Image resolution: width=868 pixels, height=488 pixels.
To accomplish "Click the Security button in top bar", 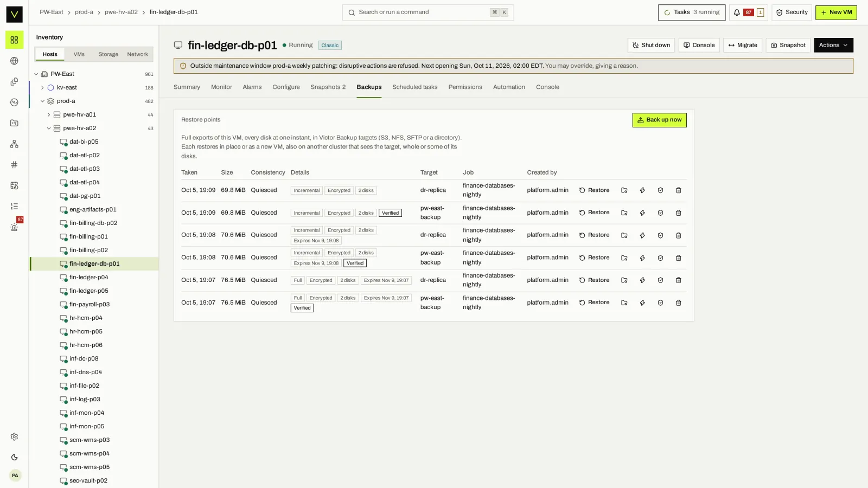I will click(x=792, y=12).
